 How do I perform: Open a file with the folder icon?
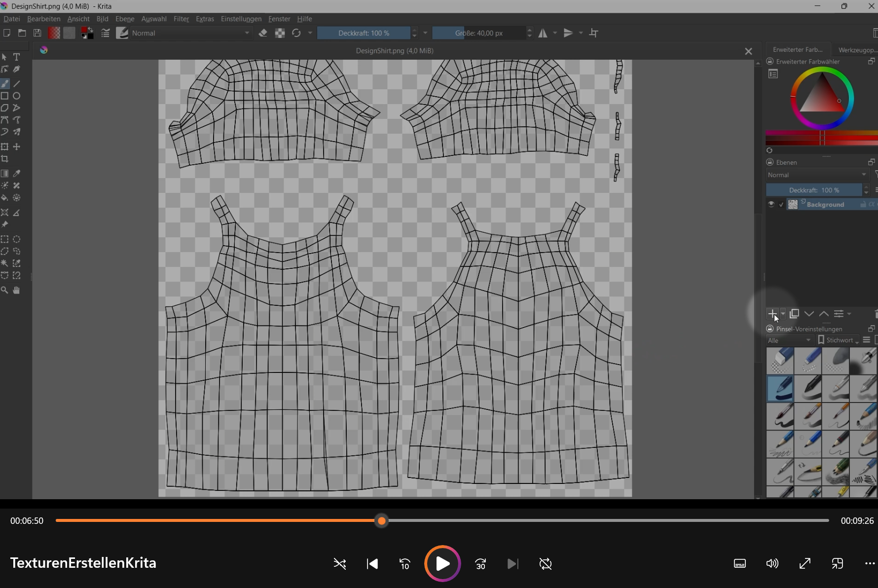click(22, 33)
